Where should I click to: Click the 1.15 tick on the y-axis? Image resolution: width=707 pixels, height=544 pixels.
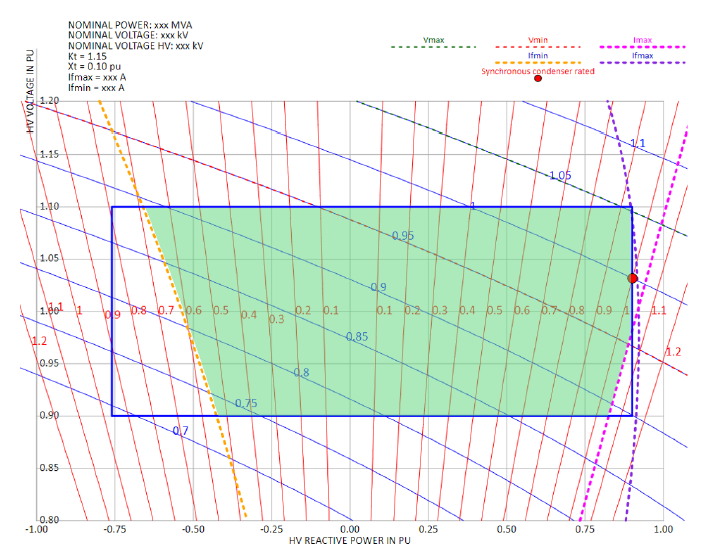tap(48, 154)
